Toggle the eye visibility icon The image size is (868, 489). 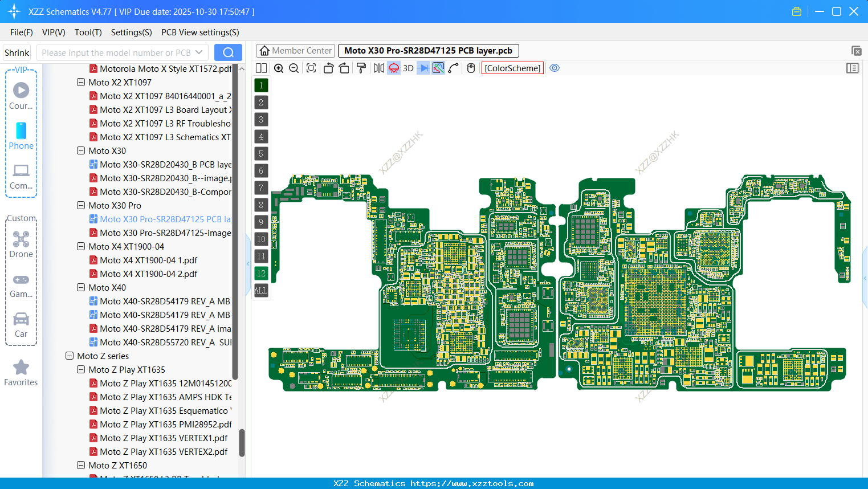(555, 68)
